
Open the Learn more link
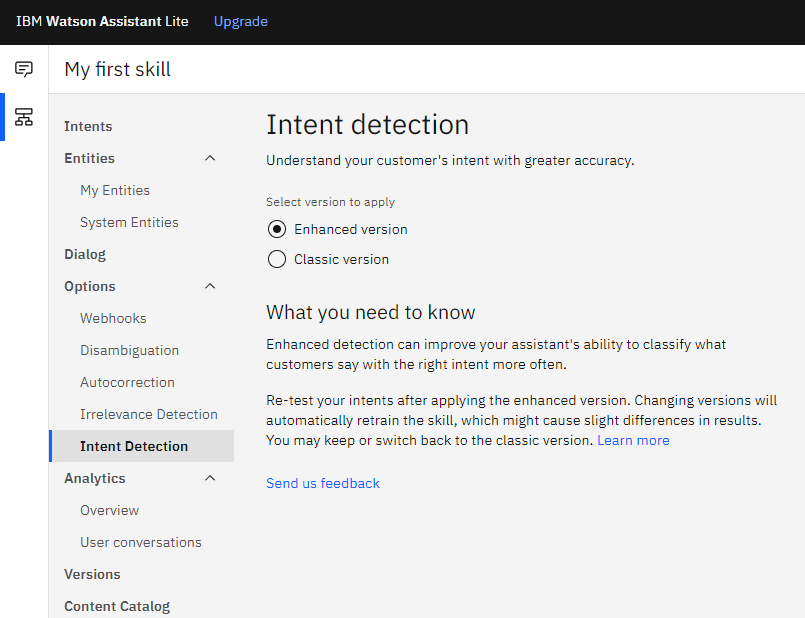pos(633,440)
